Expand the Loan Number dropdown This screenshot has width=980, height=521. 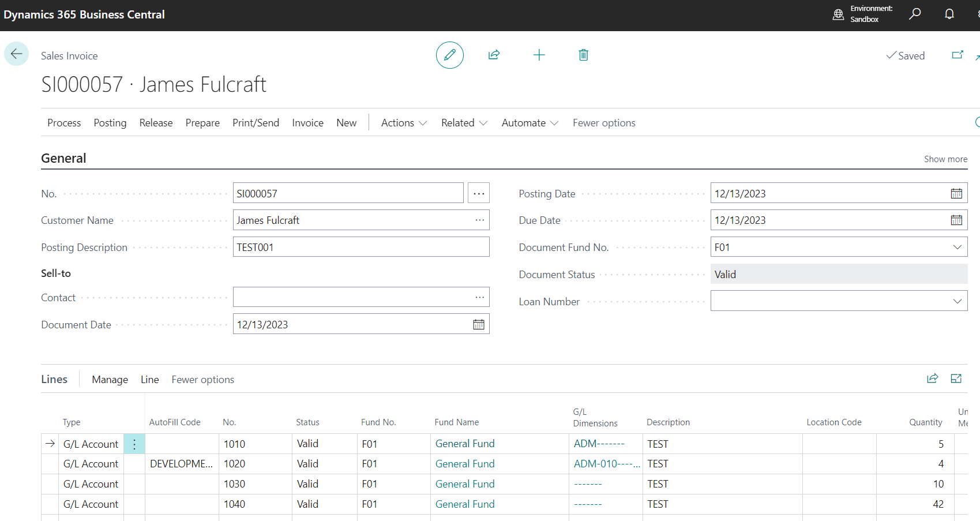pos(958,301)
